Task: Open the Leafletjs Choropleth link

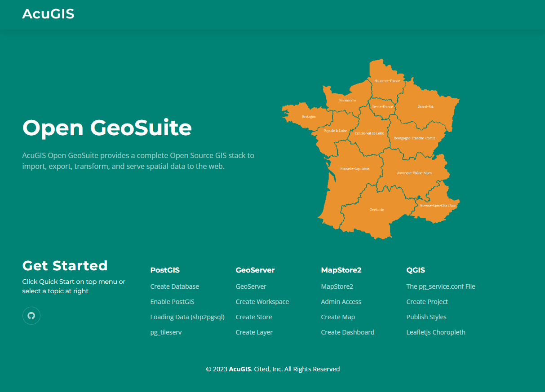Action: coord(436,332)
